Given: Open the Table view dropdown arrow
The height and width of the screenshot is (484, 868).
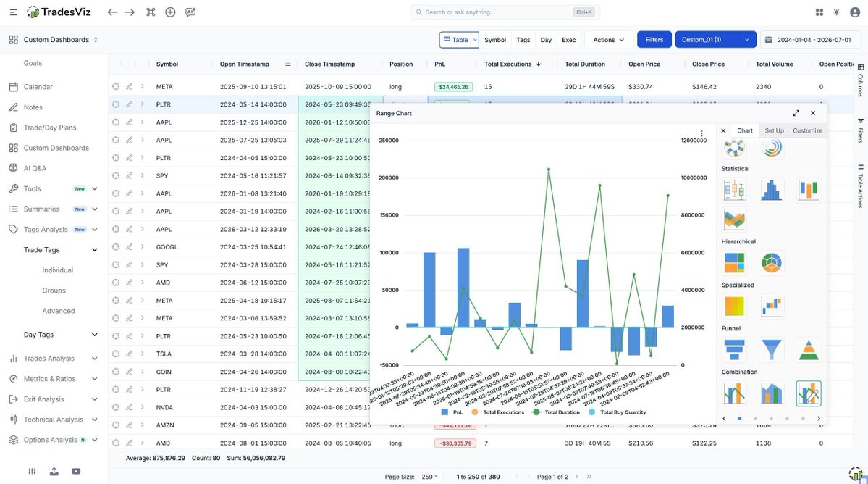Looking at the screenshot, I should [x=474, y=40].
